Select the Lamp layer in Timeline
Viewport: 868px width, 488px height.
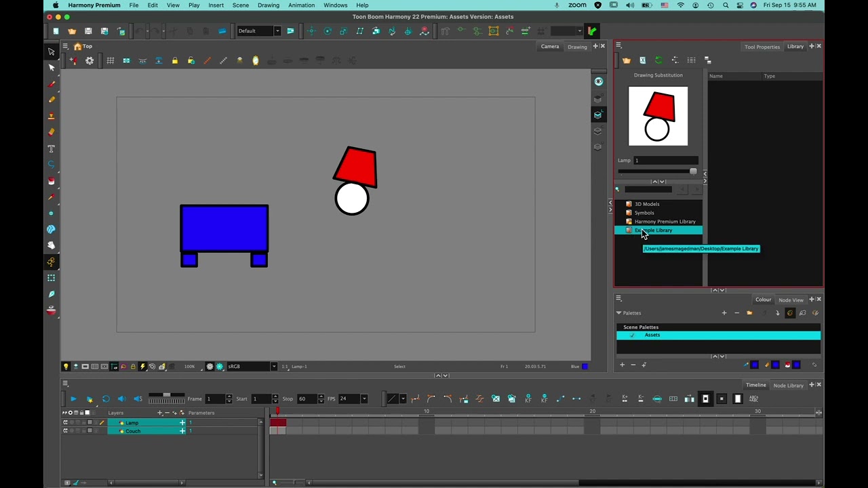click(x=146, y=422)
